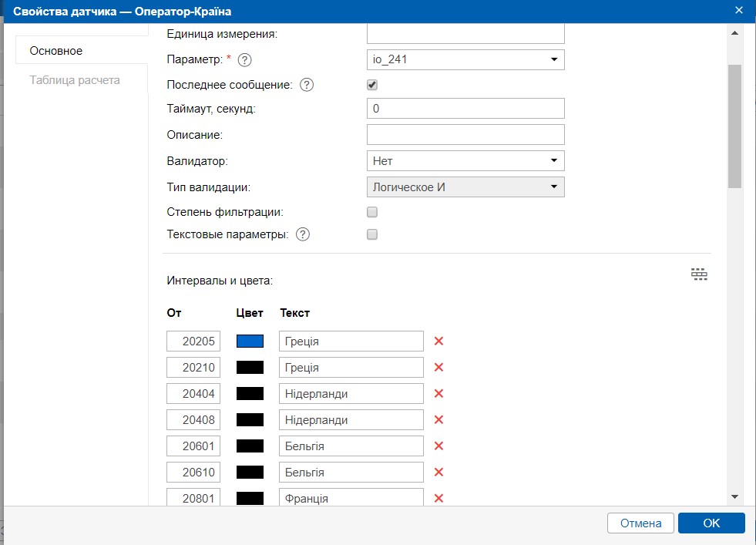Click the Отмена button
This screenshot has height=545, width=756.
click(640, 523)
